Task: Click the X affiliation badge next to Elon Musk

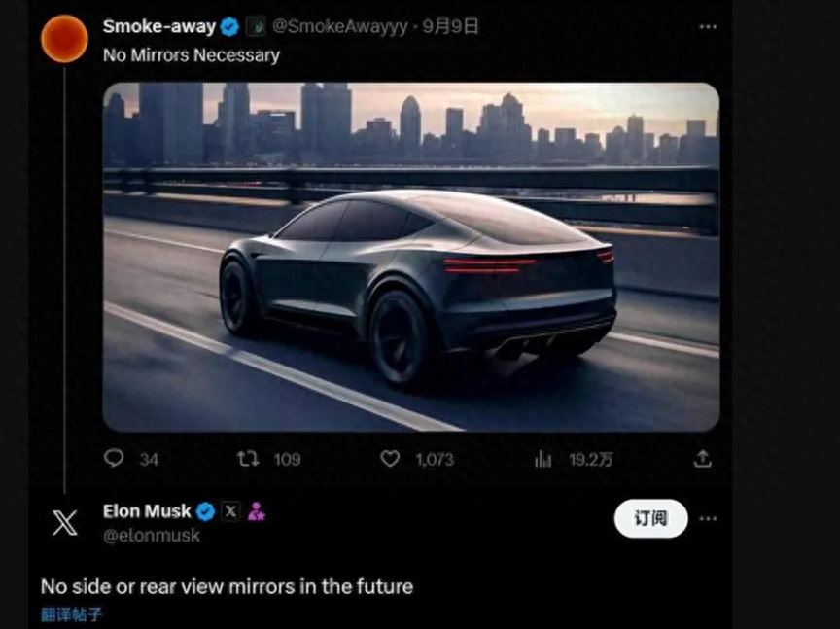Action: point(230,511)
